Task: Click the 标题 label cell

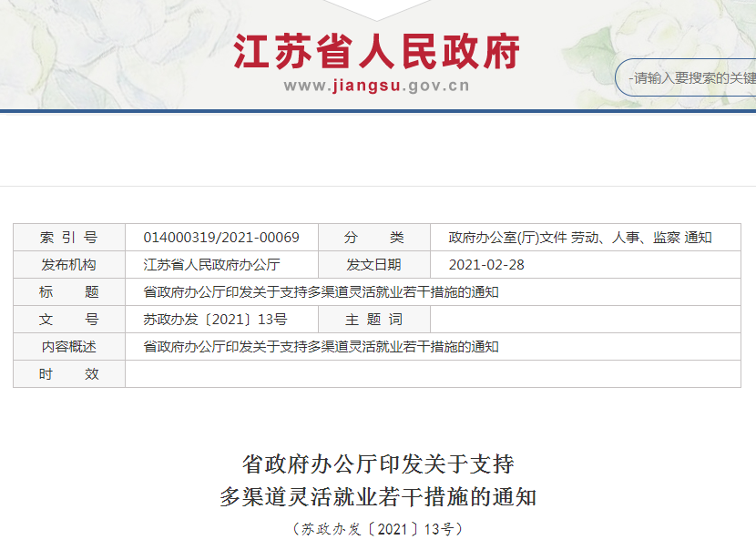Action: (69, 291)
